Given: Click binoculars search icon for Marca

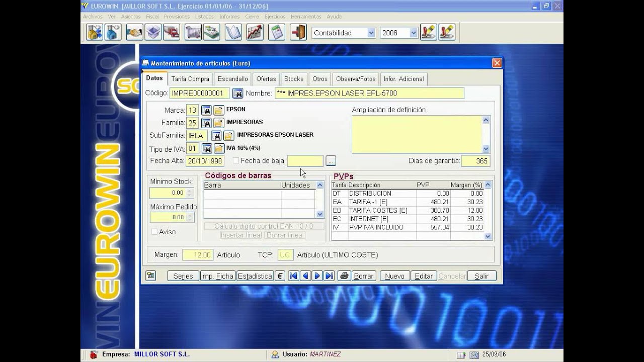Looking at the screenshot, I should point(206,110).
